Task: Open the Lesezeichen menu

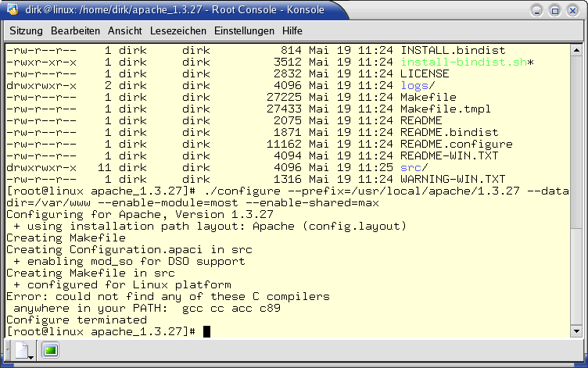Action: click(x=178, y=30)
